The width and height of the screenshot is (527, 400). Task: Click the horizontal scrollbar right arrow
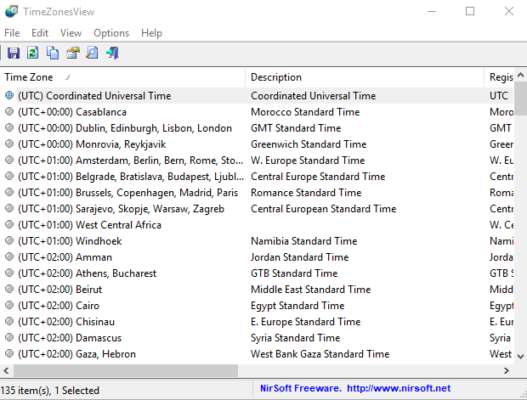(x=506, y=370)
